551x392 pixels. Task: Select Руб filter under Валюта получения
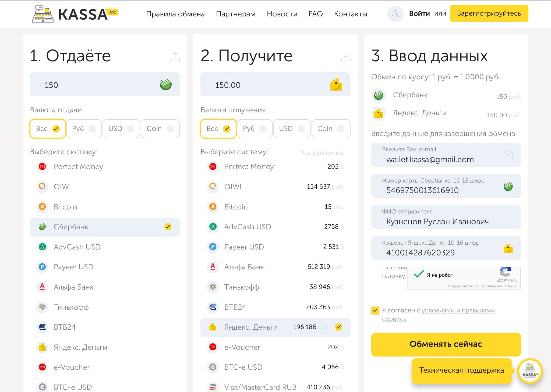(x=255, y=129)
